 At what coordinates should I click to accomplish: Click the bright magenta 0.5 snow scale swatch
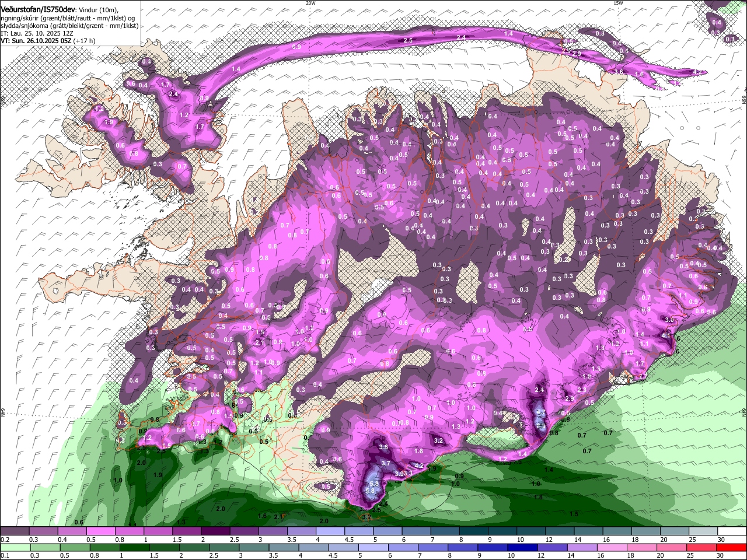pos(100,531)
